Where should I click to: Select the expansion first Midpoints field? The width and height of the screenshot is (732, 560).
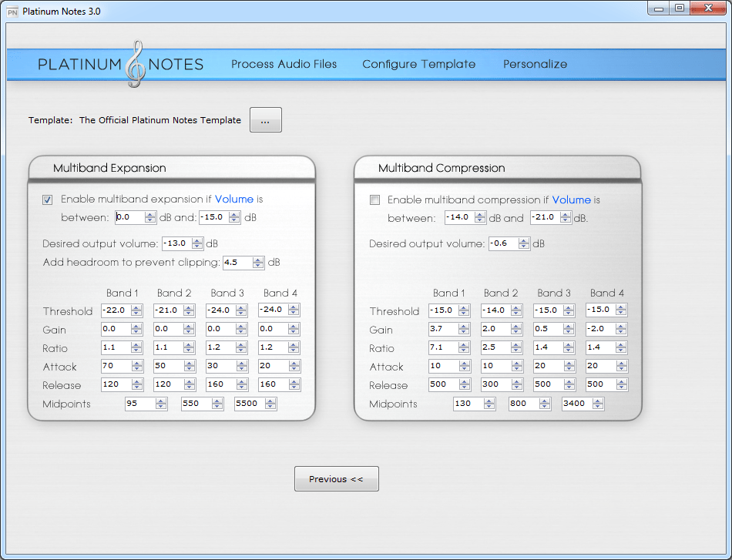(x=139, y=403)
